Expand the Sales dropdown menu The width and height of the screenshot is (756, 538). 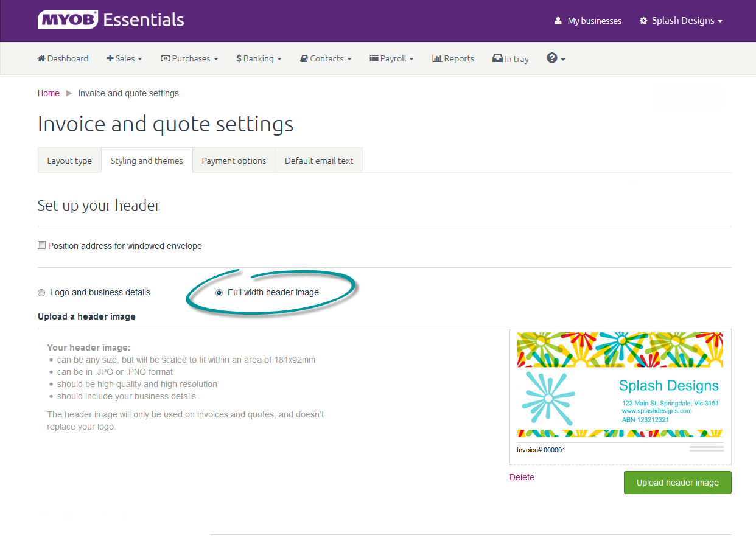click(124, 58)
